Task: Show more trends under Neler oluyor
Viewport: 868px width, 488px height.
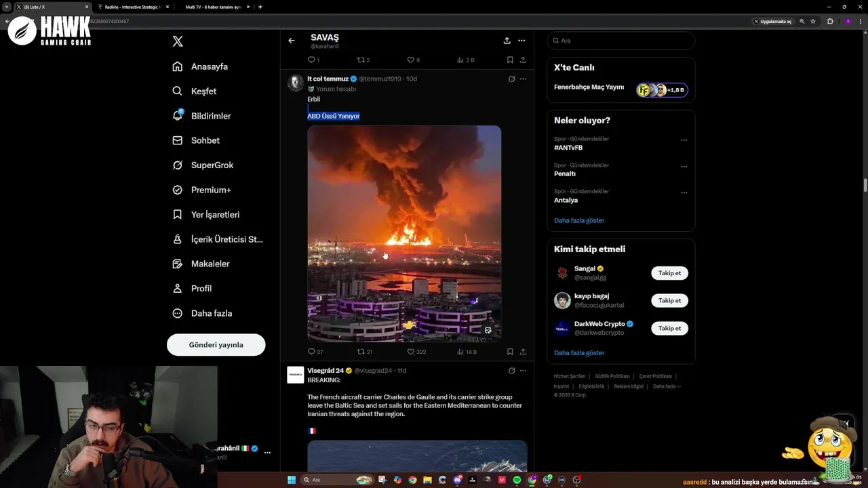Action: (x=579, y=220)
